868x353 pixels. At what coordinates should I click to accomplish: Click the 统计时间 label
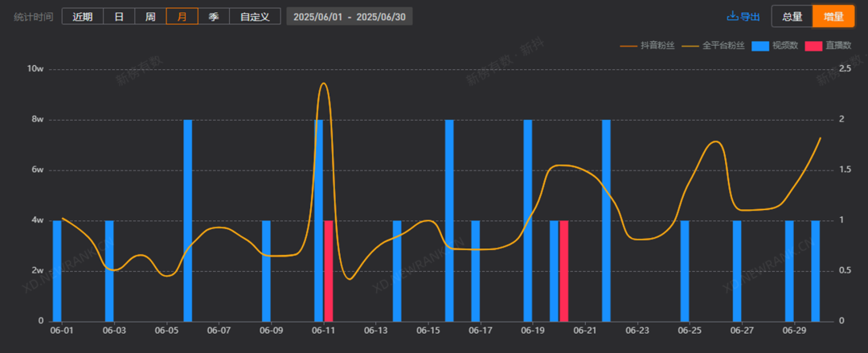tap(33, 17)
